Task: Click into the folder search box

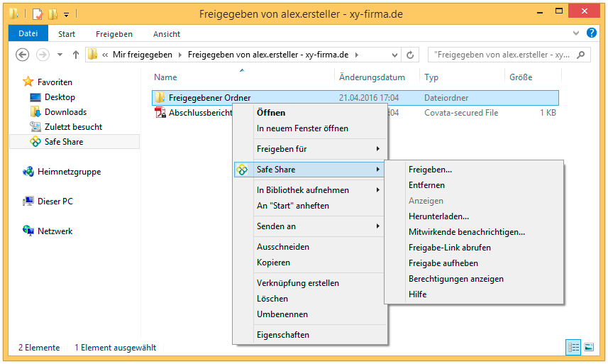Action: [509, 55]
